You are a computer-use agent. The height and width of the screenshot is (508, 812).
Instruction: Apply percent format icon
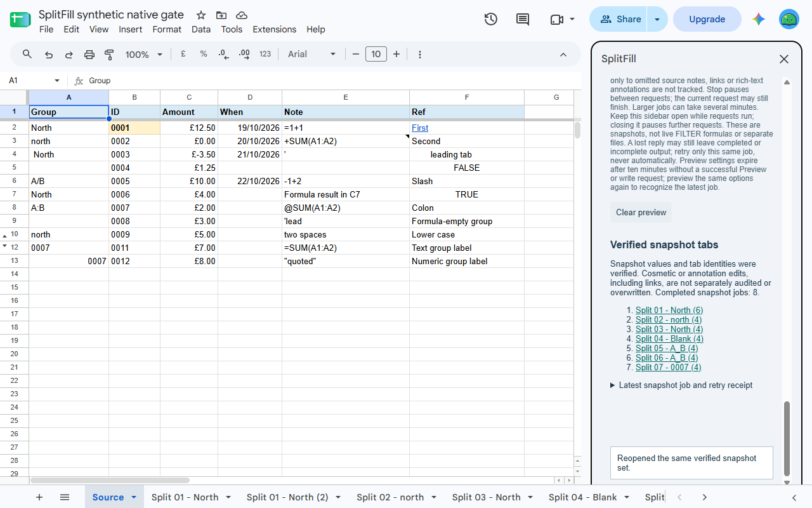pos(204,55)
